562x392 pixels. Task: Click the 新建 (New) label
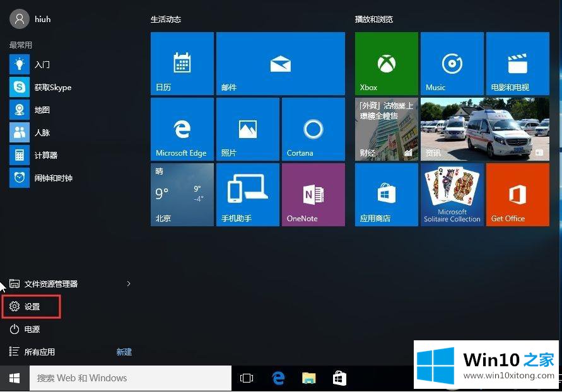pos(124,352)
